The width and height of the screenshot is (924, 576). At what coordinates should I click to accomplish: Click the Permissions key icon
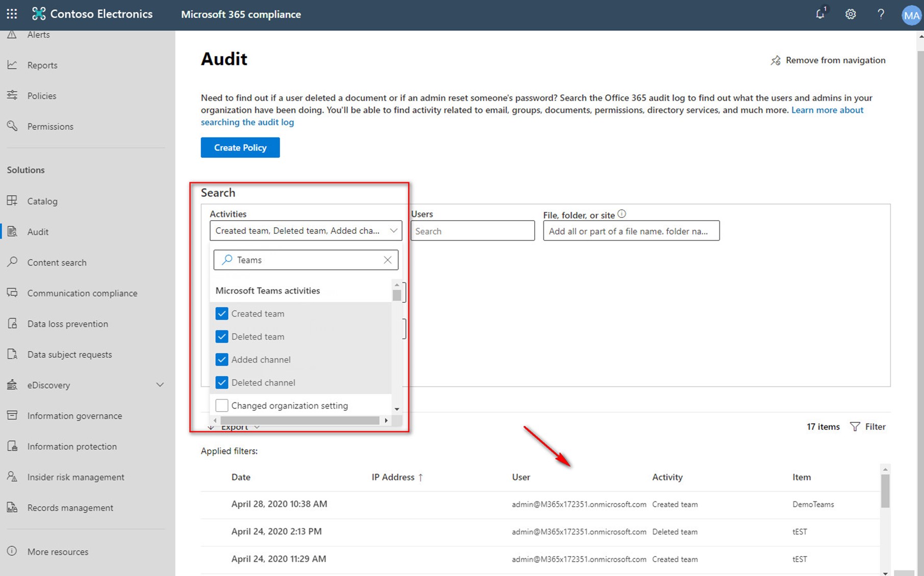coord(12,126)
